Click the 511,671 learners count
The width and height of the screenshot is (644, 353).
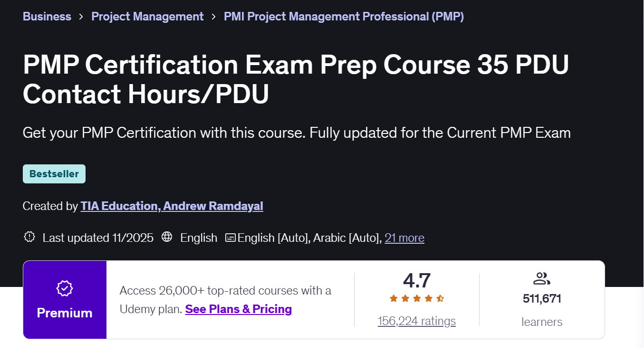(x=542, y=299)
